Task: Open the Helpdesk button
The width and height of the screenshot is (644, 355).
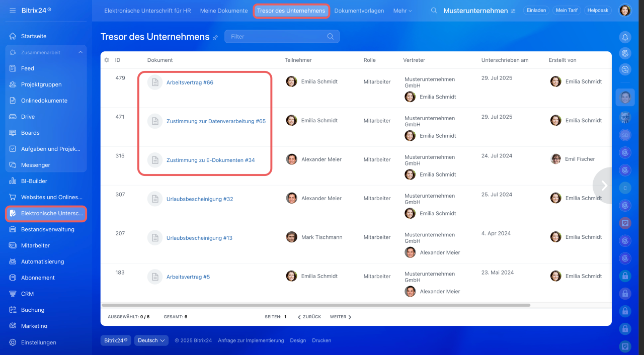Action: click(598, 11)
